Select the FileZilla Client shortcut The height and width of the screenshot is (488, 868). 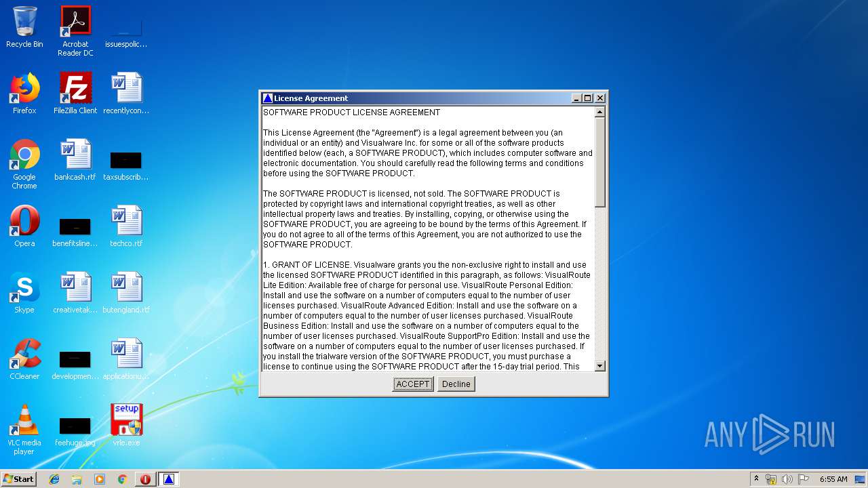(75, 94)
